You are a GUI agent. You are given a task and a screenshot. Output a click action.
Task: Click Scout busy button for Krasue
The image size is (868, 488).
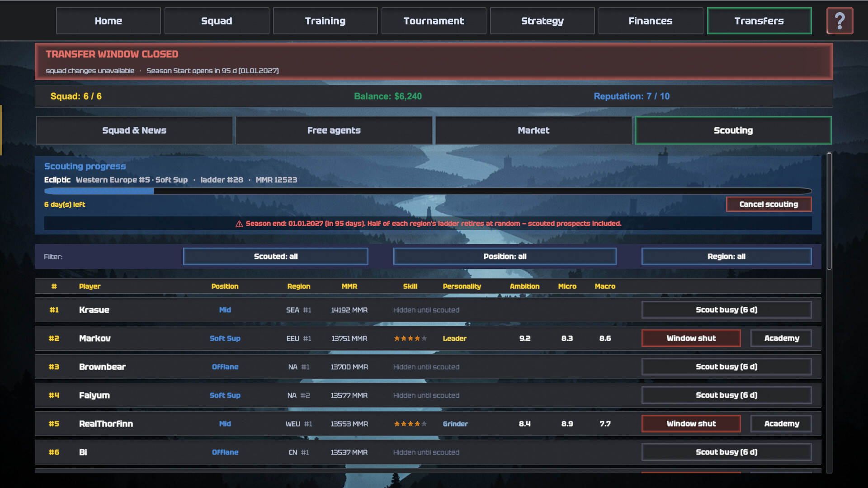click(x=726, y=310)
